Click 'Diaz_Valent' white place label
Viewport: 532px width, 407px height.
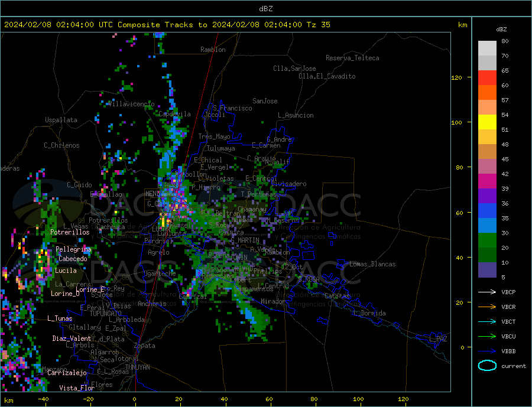72,338
